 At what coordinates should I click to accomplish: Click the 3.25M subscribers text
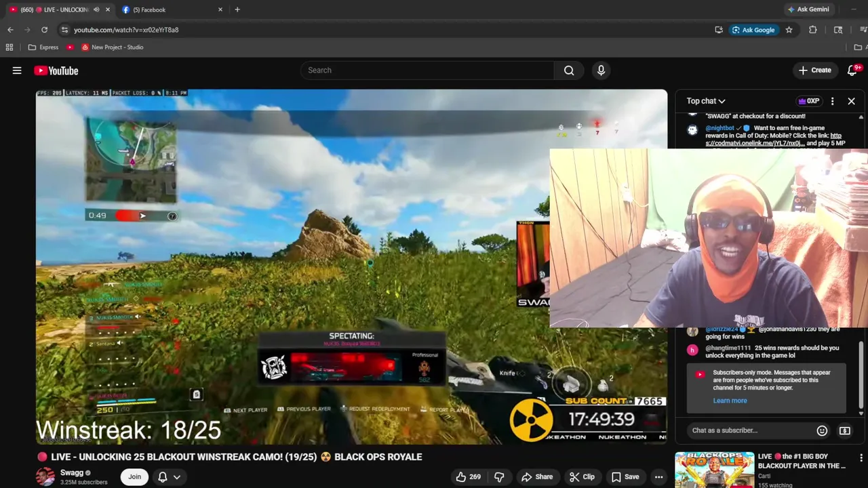pyautogui.click(x=83, y=483)
